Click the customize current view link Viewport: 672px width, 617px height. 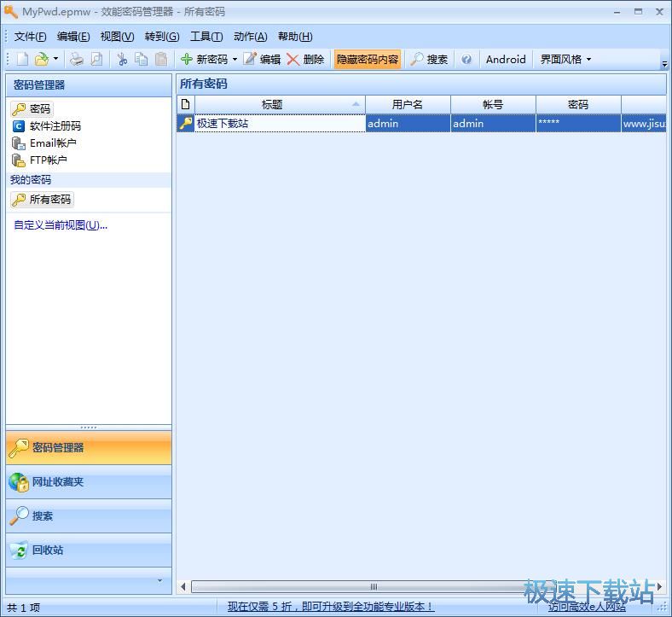pyautogui.click(x=61, y=225)
